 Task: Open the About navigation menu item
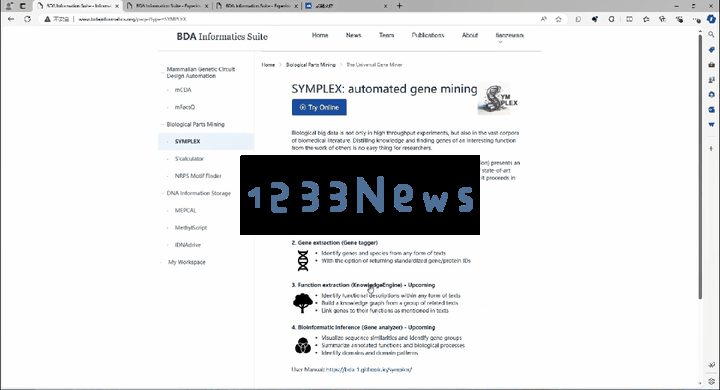tap(470, 35)
